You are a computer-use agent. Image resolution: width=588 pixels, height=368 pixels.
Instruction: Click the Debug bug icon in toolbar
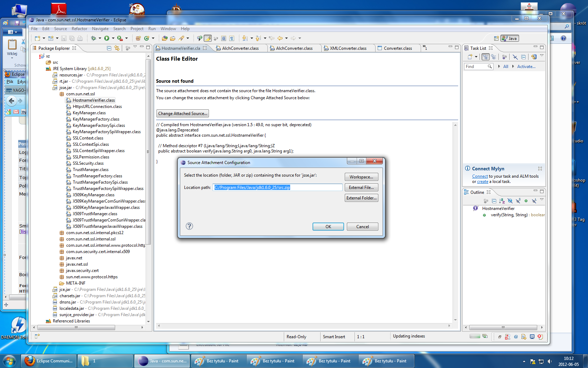pyautogui.click(x=93, y=38)
